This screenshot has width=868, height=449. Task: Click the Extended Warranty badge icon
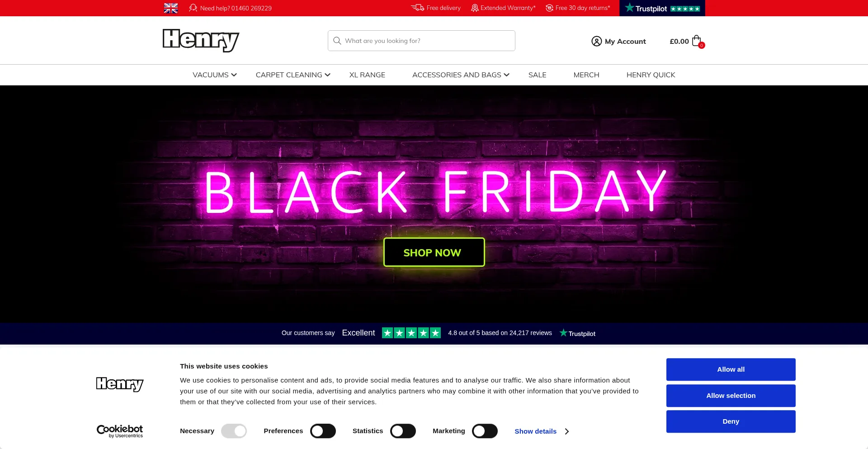(475, 8)
